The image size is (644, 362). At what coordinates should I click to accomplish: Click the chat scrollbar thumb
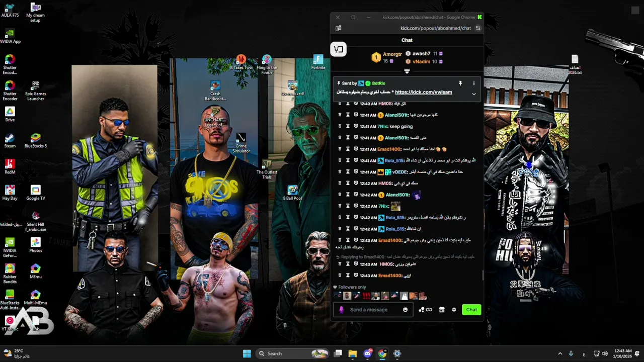click(x=482, y=275)
